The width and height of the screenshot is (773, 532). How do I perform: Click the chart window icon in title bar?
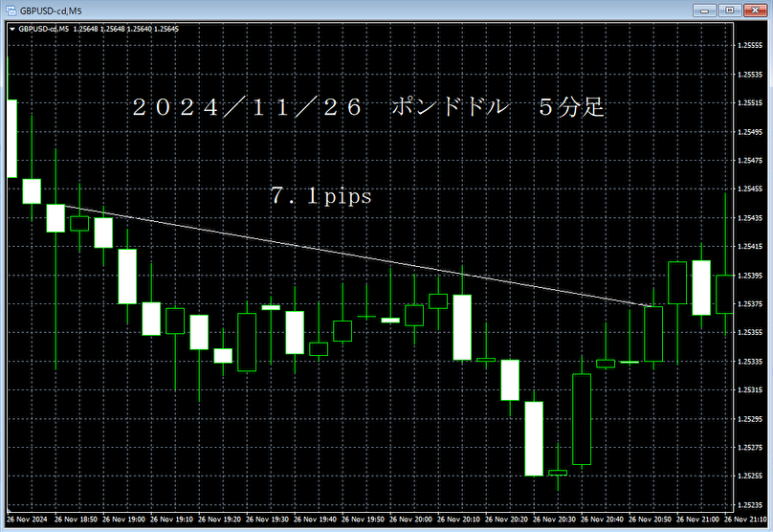pyautogui.click(x=11, y=11)
